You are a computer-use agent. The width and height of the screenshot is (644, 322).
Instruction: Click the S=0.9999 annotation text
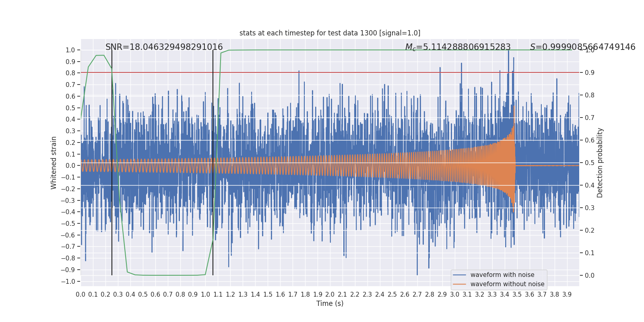pyautogui.click(x=582, y=47)
